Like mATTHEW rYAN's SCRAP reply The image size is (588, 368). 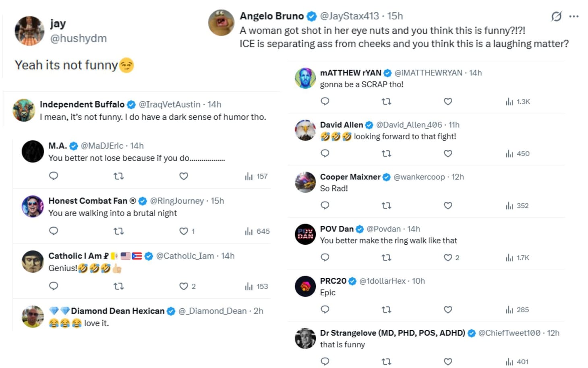(447, 102)
